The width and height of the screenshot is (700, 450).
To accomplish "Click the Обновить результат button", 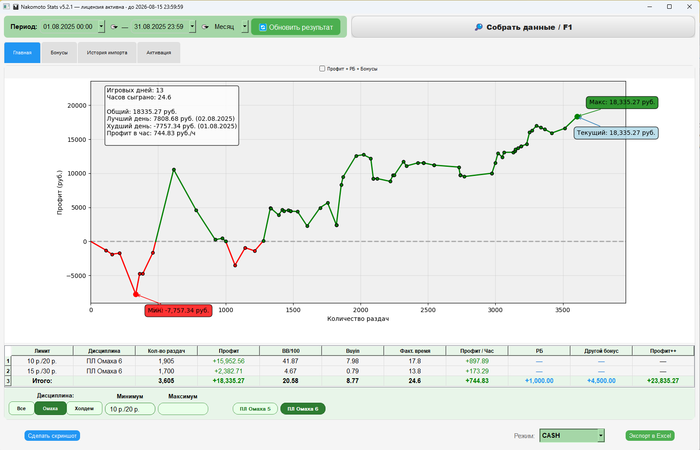I will pos(296,27).
